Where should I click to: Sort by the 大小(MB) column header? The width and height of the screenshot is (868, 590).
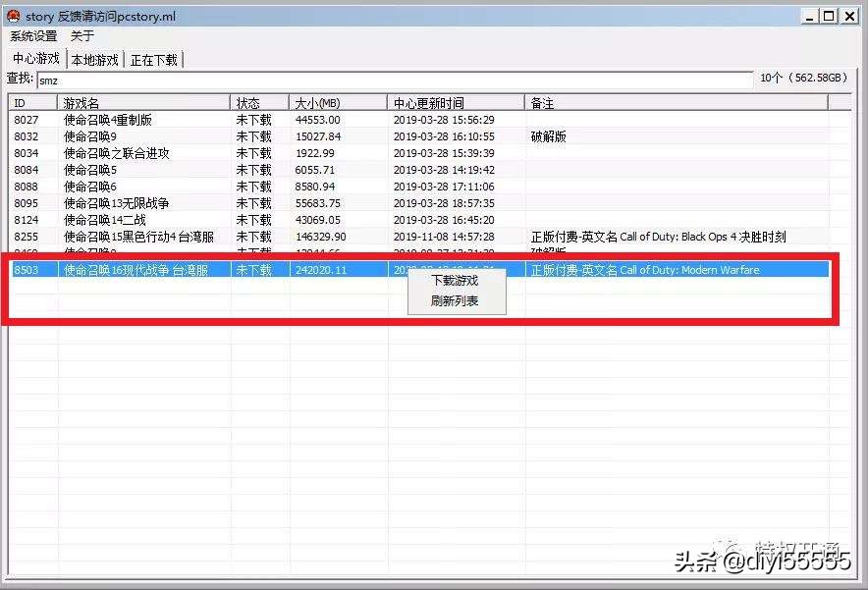[x=314, y=101]
